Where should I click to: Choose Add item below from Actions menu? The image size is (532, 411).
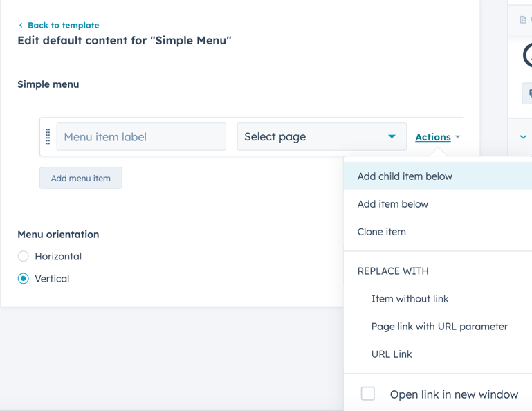pyautogui.click(x=438, y=204)
